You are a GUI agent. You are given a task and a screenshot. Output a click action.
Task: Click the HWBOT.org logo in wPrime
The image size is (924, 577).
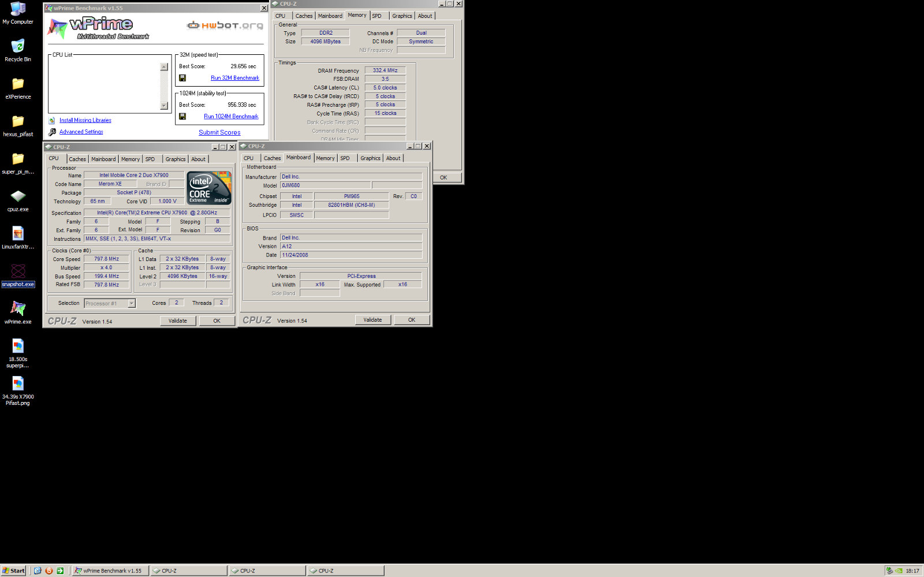click(x=225, y=25)
